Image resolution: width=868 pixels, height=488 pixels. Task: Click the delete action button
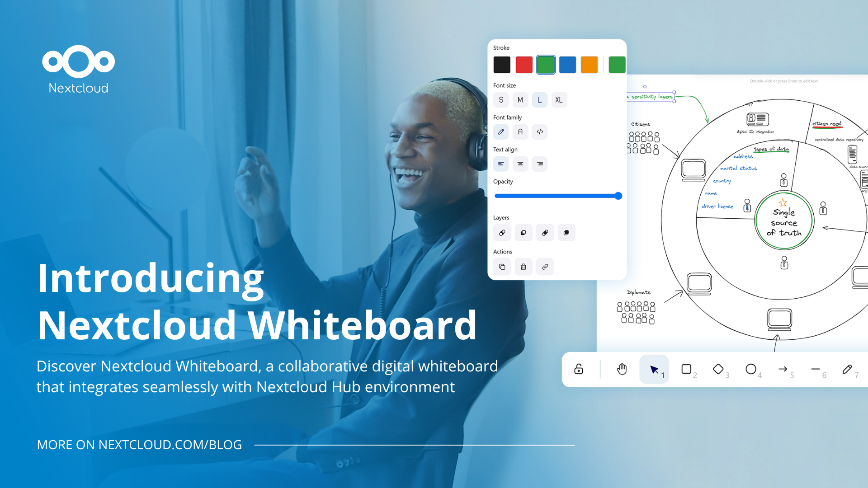click(524, 266)
